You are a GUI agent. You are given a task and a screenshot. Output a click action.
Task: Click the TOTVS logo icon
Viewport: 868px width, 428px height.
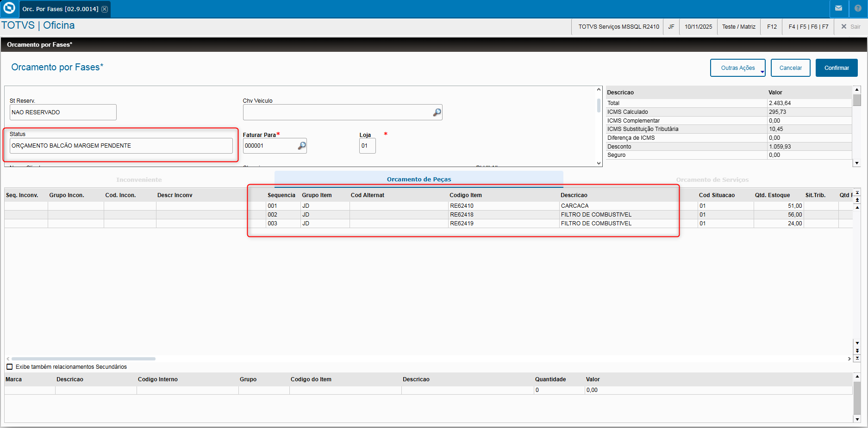pos(9,8)
